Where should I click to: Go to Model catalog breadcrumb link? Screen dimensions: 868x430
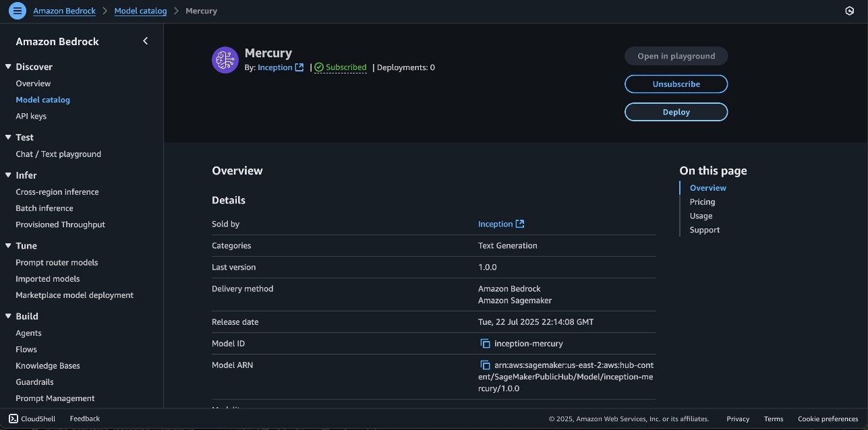pos(140,11)
